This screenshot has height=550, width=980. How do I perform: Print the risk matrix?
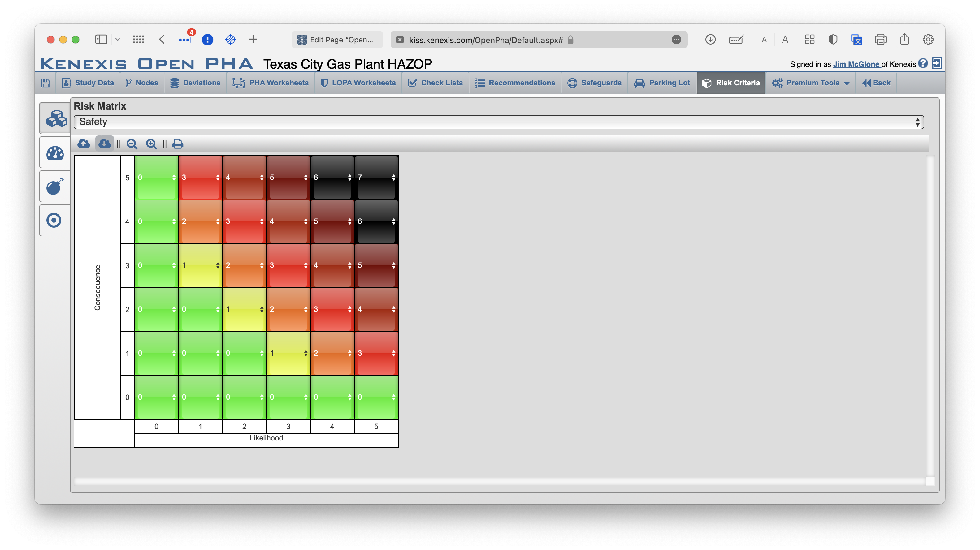(178, 144)
